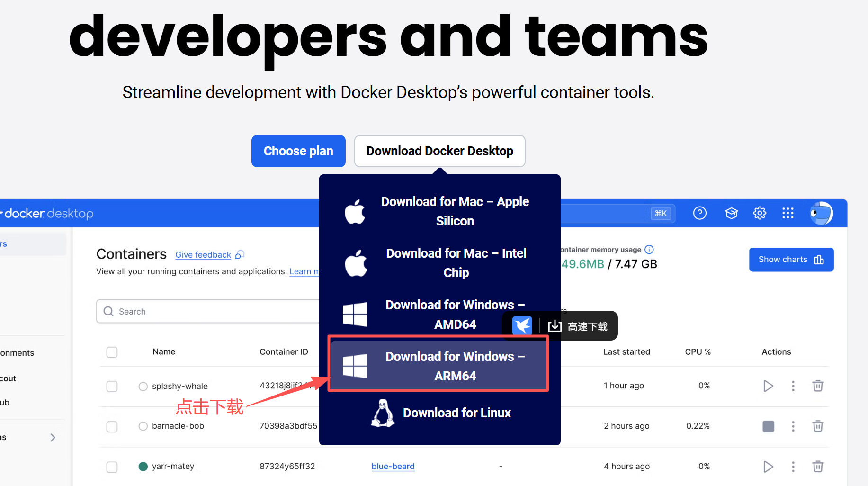Click the container memory usage info icon
This screenshot has width=868, height=486.
649,250
